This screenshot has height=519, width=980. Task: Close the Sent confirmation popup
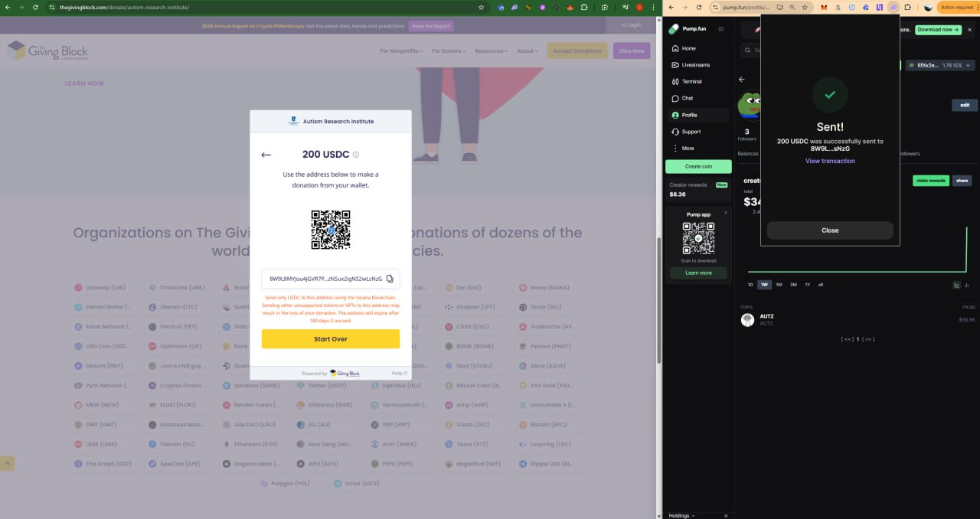tap(830, 230)
